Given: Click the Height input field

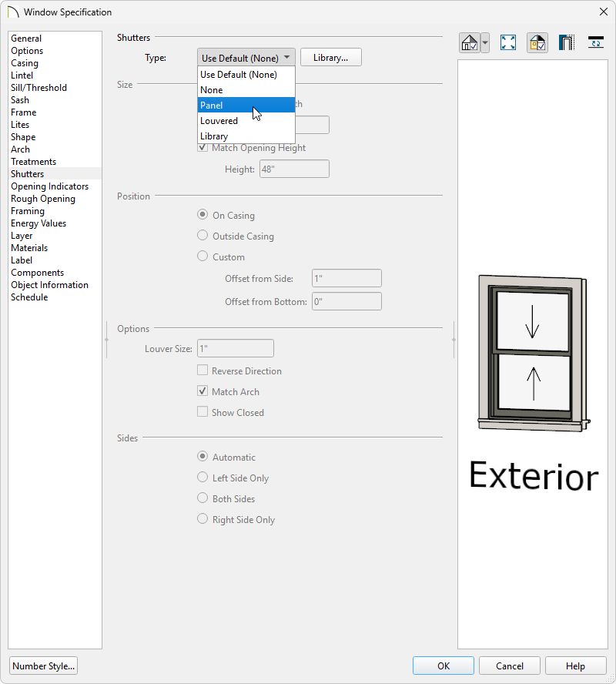Looking at the screenshot, I should pos(294,169).
